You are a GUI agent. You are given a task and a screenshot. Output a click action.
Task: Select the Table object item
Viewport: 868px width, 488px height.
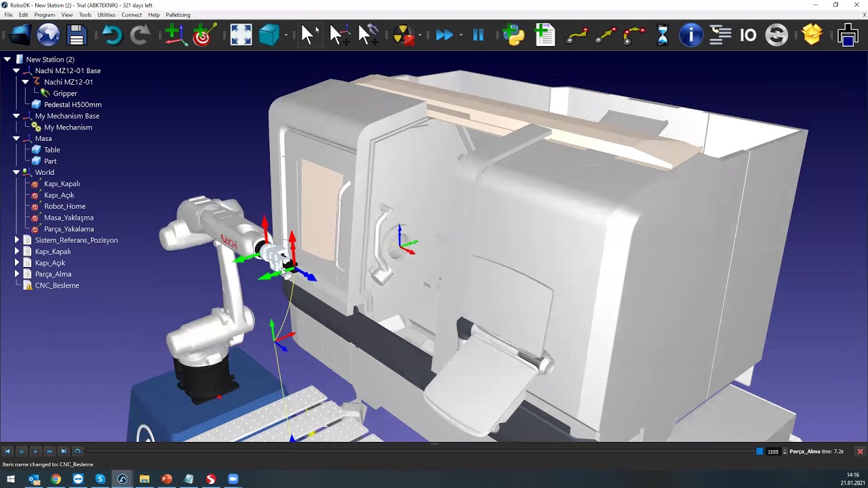click(x=52, y=150)
